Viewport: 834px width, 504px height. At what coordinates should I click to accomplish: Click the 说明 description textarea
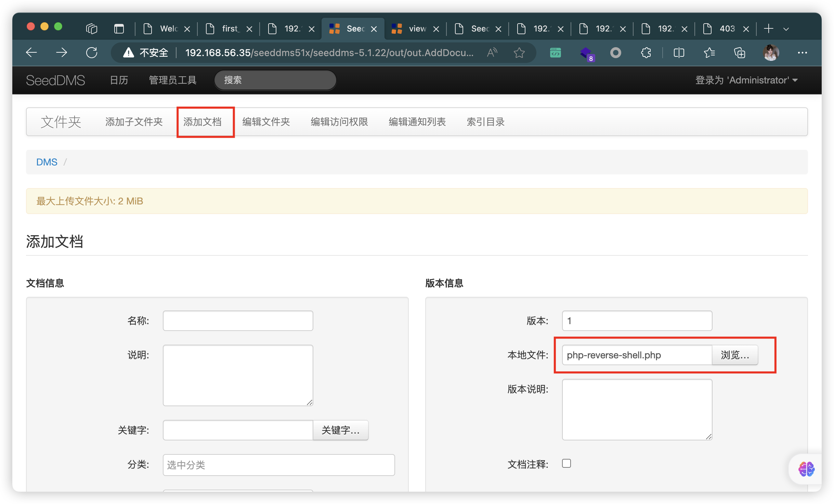pos(238,375)
